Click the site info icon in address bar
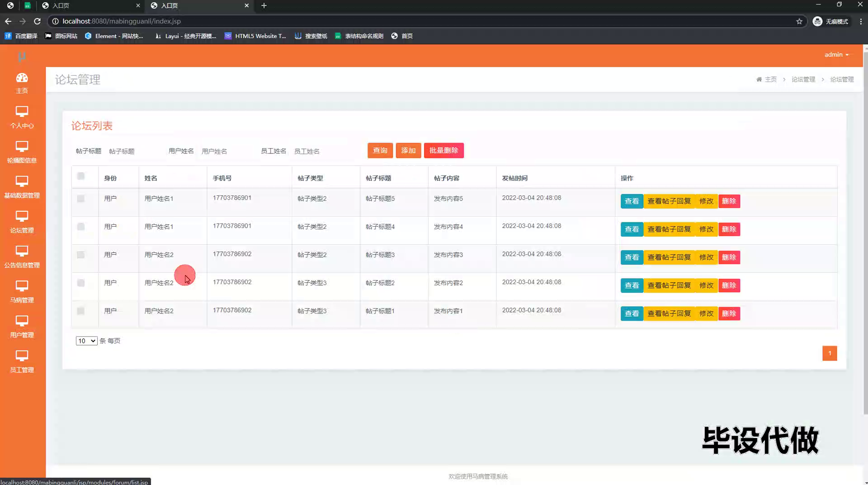 click(55, 21)
